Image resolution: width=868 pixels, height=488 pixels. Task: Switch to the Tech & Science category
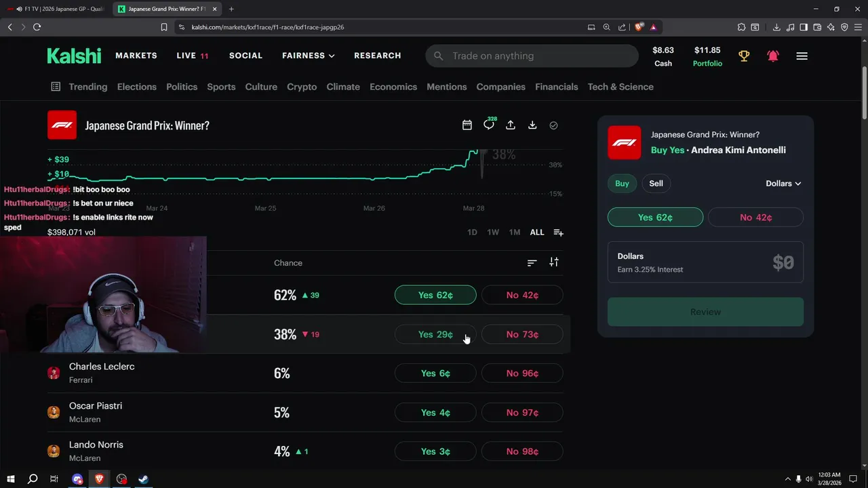click(620, 87)
